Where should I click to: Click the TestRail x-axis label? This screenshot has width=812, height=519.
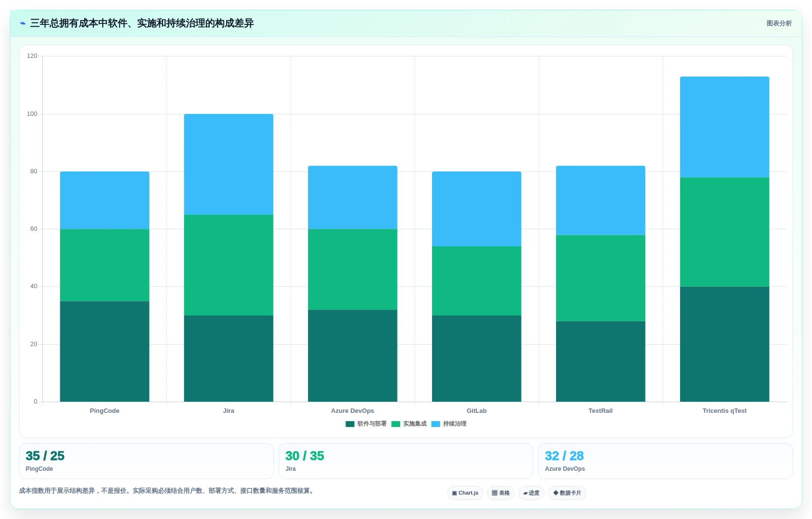(x=601, y=411)
